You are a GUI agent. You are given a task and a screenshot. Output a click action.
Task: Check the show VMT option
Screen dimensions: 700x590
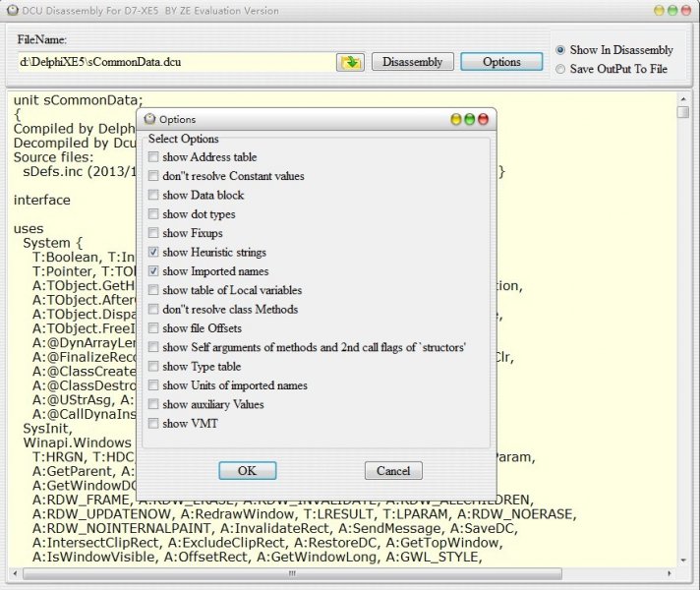[x=153, y=424]
